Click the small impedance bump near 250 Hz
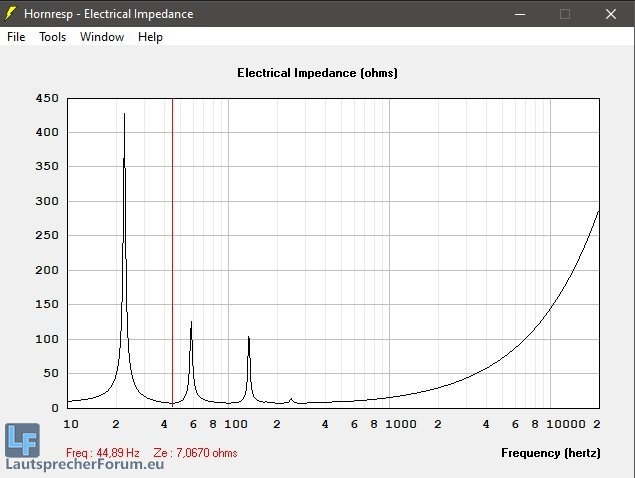This screenshot has height=478, width=635. pos(291,399)
